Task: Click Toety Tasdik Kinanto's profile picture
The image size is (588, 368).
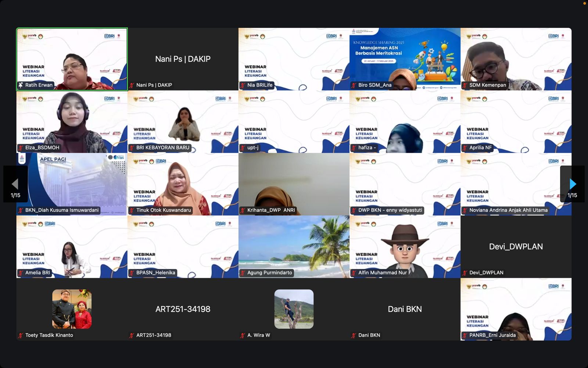Action: click(72, 309)
